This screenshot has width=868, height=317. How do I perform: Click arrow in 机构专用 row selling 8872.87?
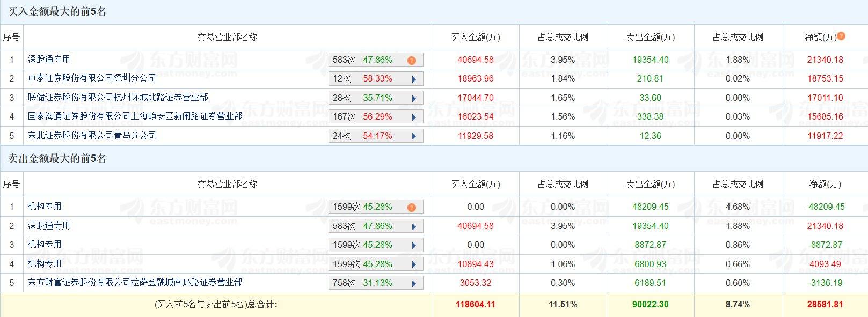414,245
